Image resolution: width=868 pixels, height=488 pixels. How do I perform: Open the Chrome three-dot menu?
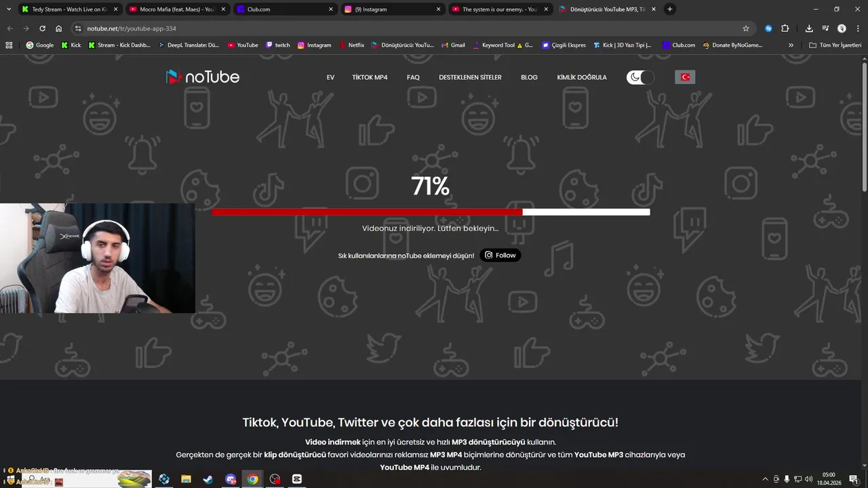[x=858, y=28]
